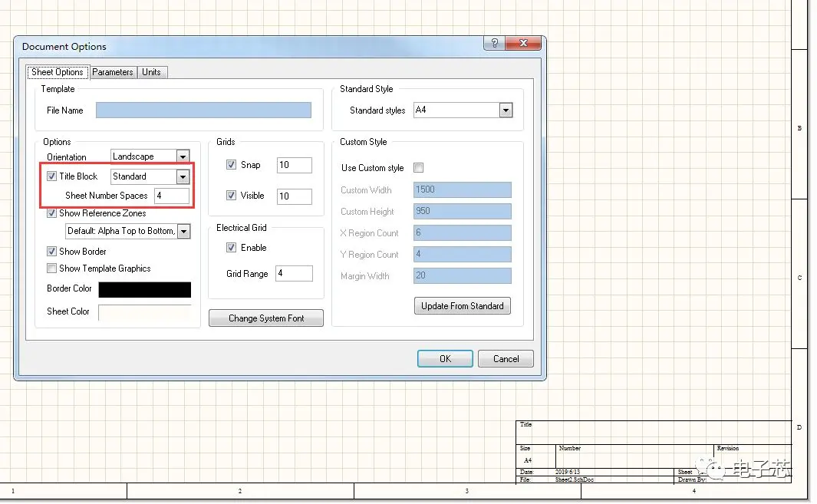Disable Show Reference Zones checkbox
The image size is (817, 504).
(x=51, y=213)
